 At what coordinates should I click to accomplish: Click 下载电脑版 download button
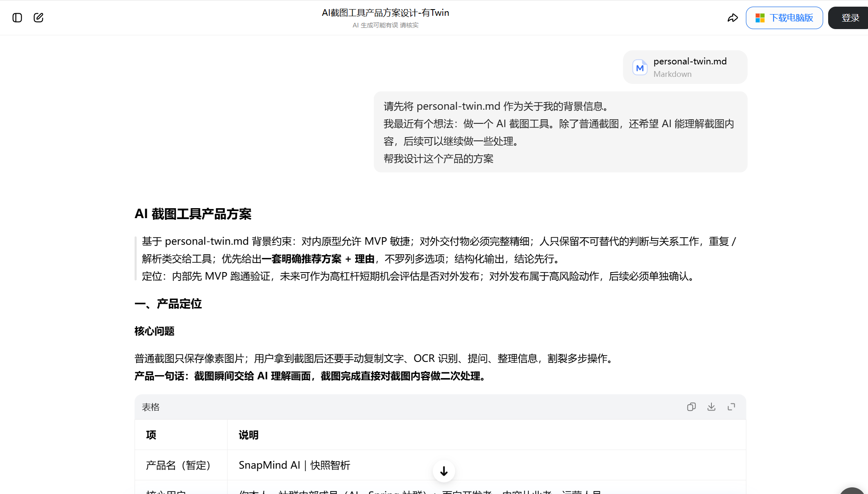(x=784, y=18)
